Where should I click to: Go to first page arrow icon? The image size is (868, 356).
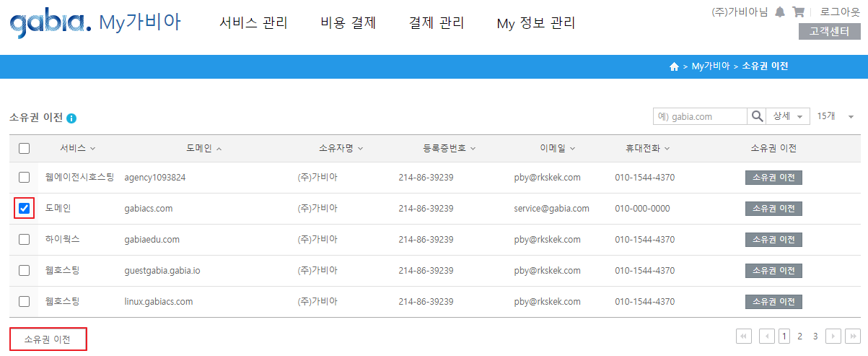[744, 336]
